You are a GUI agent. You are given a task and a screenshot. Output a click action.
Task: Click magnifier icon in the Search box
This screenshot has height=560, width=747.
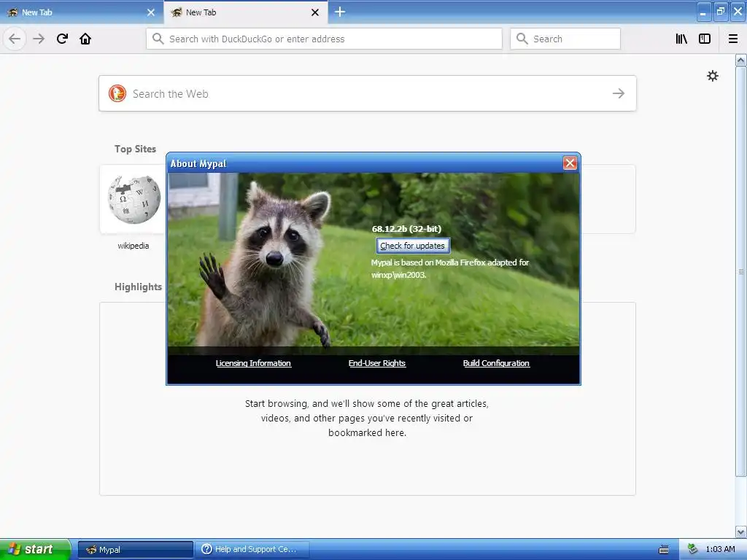pos(522,39)
